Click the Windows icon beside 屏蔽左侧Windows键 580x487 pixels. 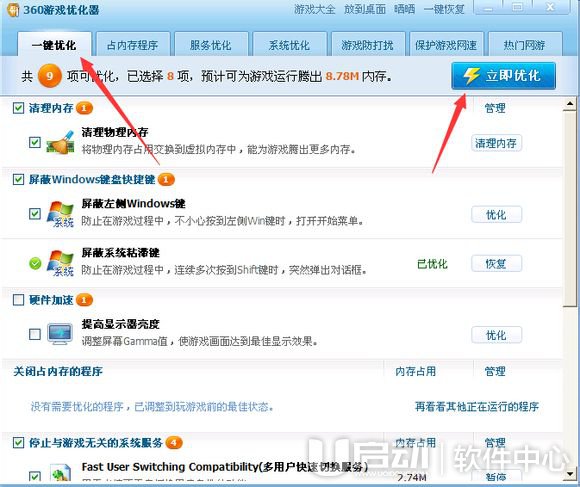click(60, 214)
